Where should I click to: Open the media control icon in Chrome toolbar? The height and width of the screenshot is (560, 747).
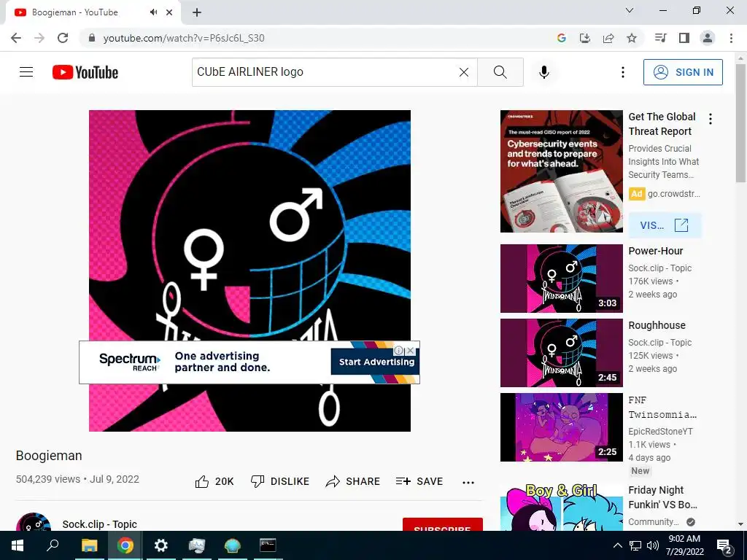click(x=660, y=38)
